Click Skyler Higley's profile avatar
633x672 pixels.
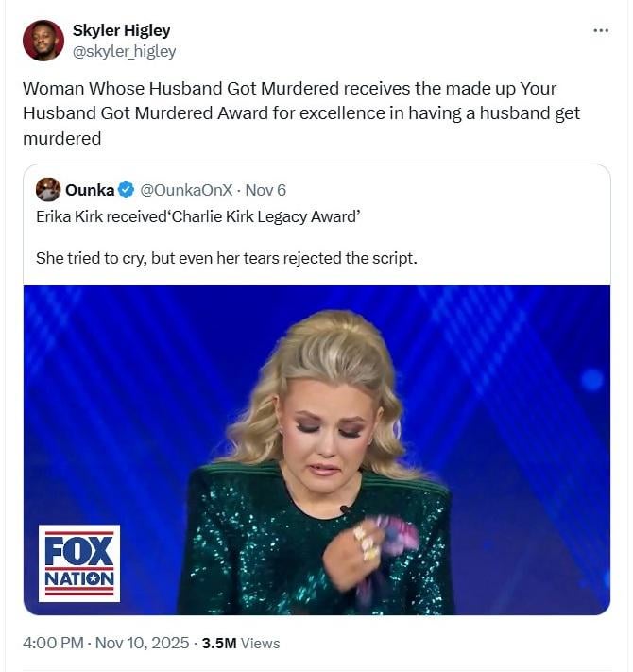pyautogui.click(x=43, y=41)
